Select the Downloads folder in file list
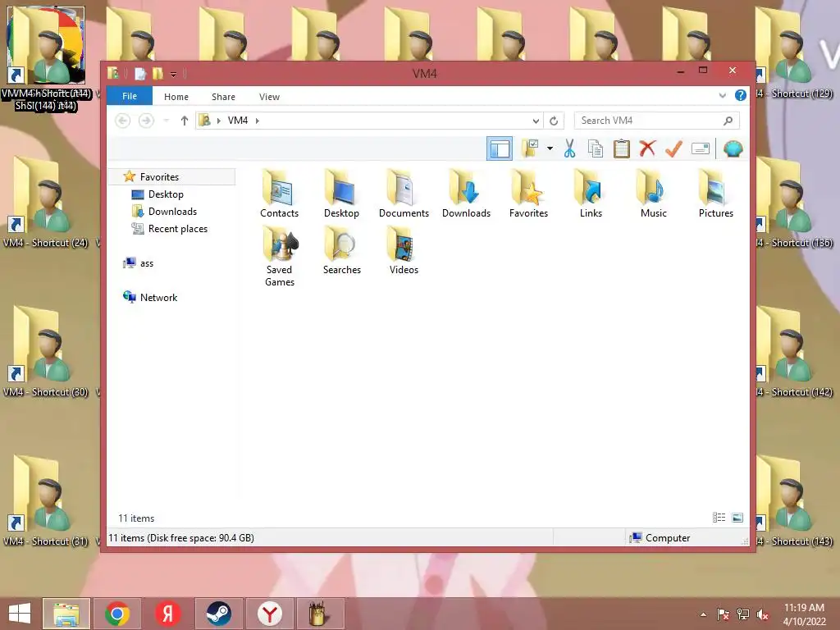 click(x=466, y=194)
